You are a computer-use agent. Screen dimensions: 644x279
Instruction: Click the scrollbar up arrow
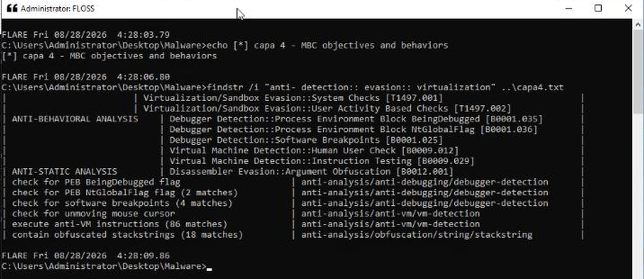[x=637, y=25]
